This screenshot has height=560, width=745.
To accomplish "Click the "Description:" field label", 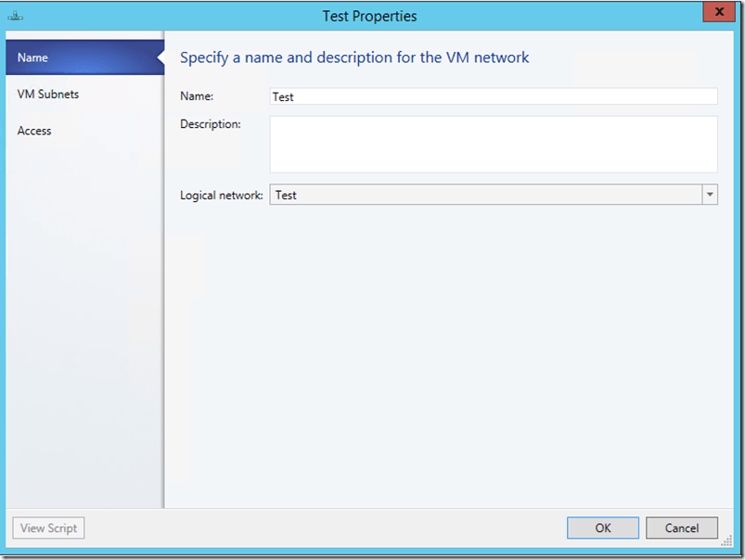I will [x=211, y=124].
